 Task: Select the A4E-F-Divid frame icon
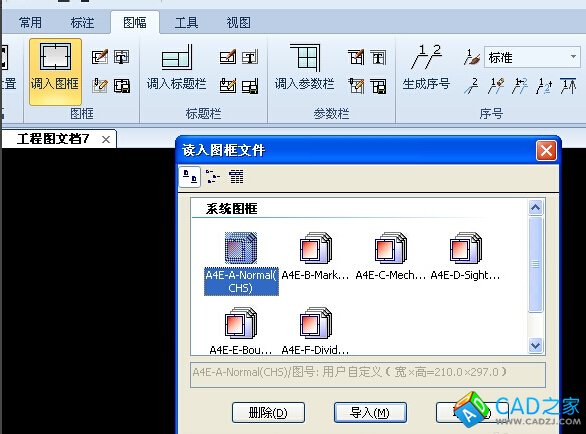(315, 323)
